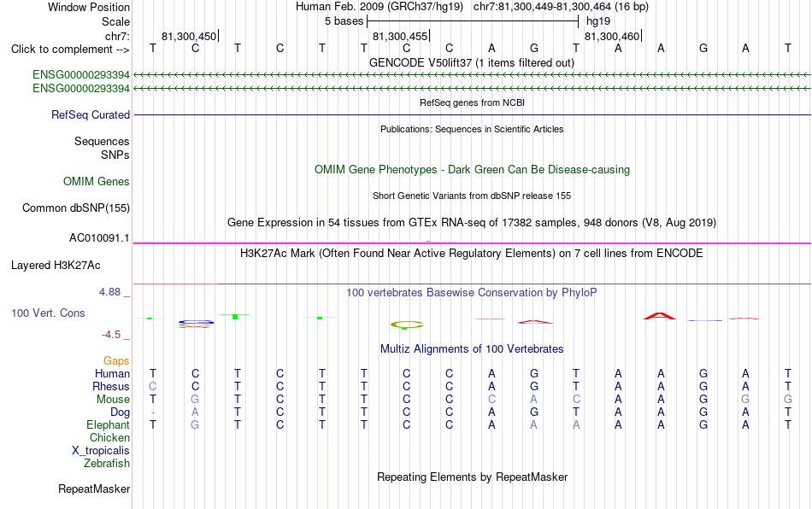Open the first ENSG00000293394 gene label
Viewport: 812px width, 509px height.
(81, 74)
